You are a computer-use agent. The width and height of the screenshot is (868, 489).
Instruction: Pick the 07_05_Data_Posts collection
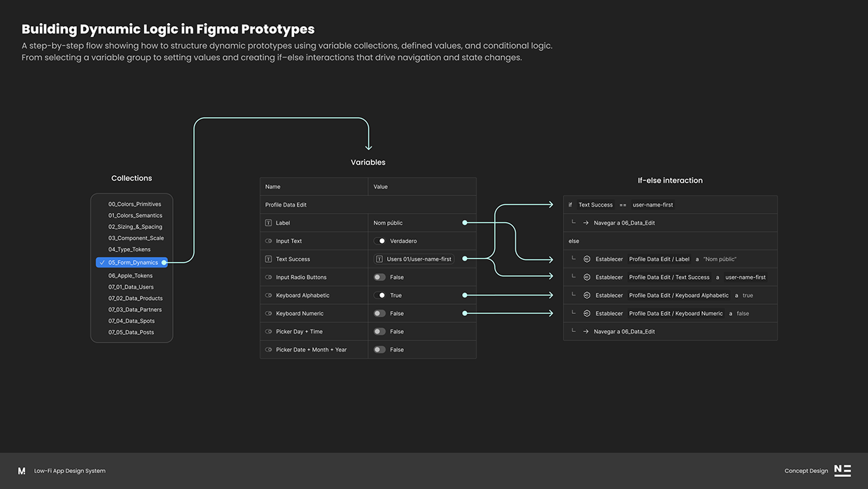[x=131, y=332]
